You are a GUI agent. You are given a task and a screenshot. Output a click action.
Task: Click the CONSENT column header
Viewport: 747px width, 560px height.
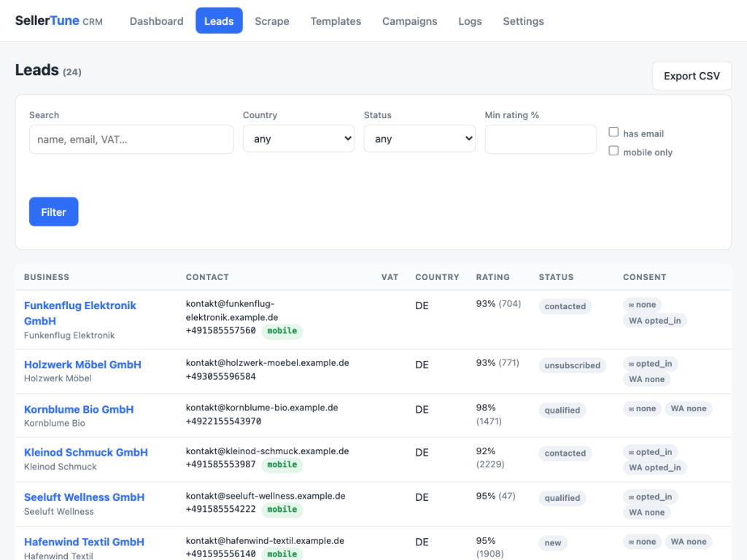645,276
